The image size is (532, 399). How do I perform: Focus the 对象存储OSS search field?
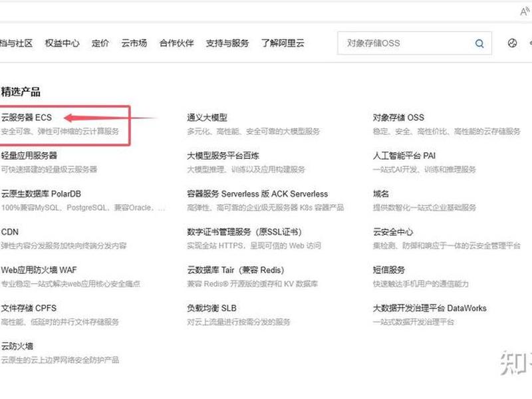coord(414,43)
